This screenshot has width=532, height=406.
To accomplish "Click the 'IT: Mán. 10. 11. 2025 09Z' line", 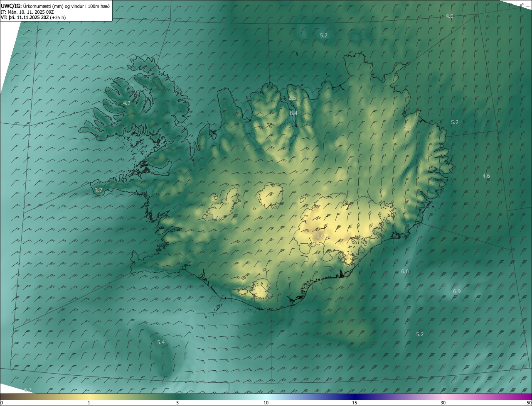I will pos(28,12).
